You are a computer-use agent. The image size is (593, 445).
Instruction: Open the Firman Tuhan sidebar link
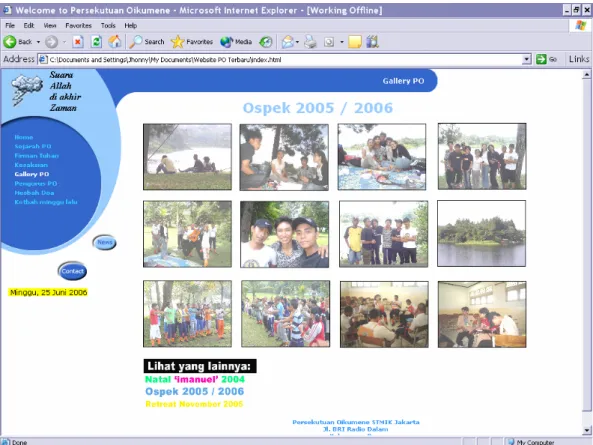37,156
